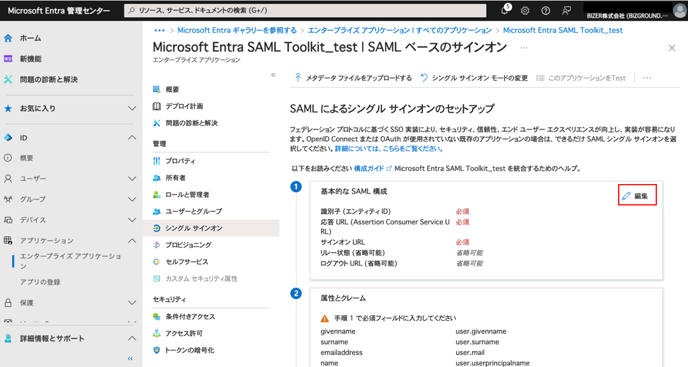Open the help question mark icon
Screen dimensions: 688x367
coord(545,11)
